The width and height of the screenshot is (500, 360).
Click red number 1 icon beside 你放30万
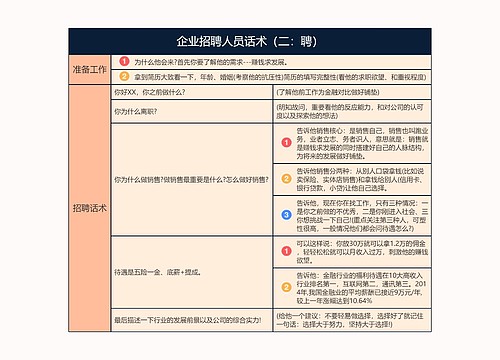[286, 251]
